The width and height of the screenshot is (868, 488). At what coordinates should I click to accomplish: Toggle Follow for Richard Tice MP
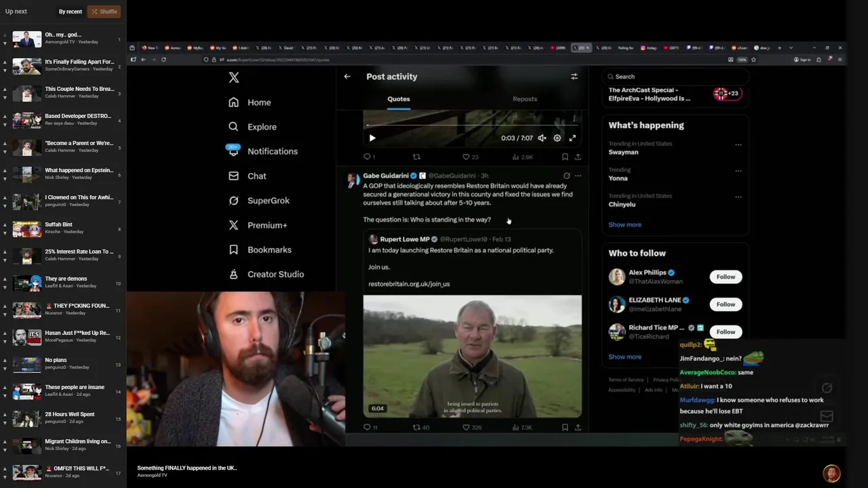pyautogui.click(x=726, y=331)
